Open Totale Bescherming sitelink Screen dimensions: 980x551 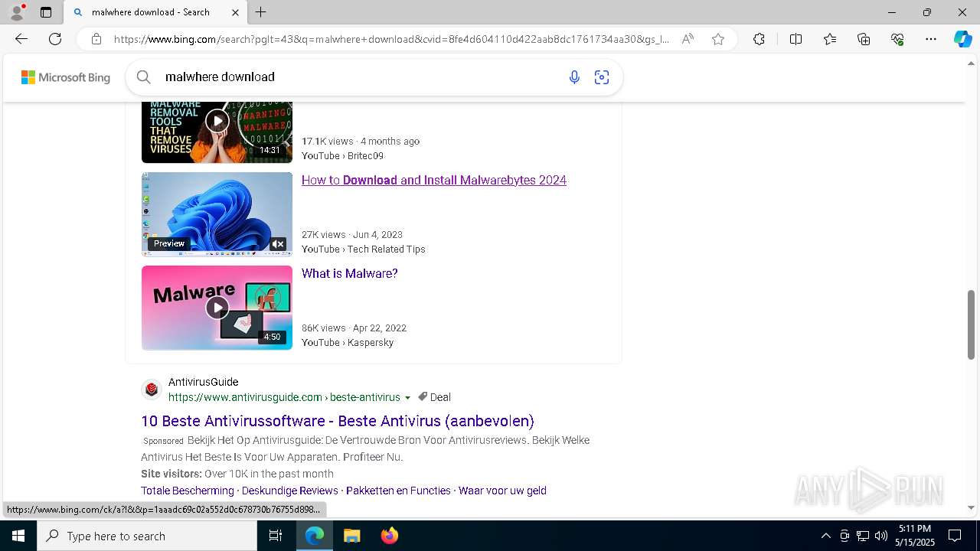(188, 491)
